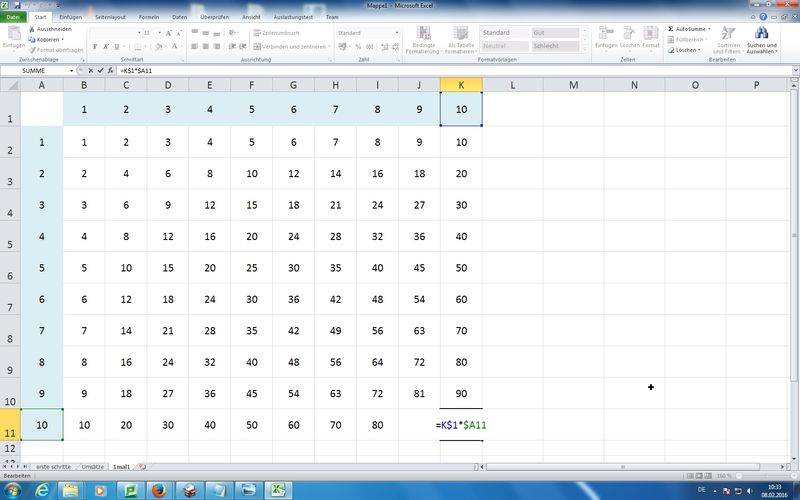This screenshot has height=500, width=800.
Task: Toggle bold F formatting button
Action: click(95, 46)
